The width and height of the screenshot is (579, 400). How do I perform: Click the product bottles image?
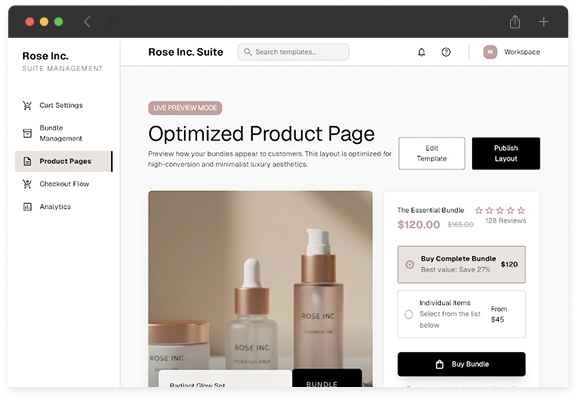(x=260, y=289)
